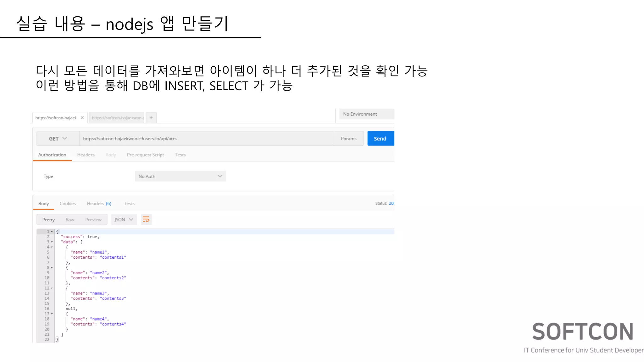Collapse the JSON root at line 1

tap(52, 232)
